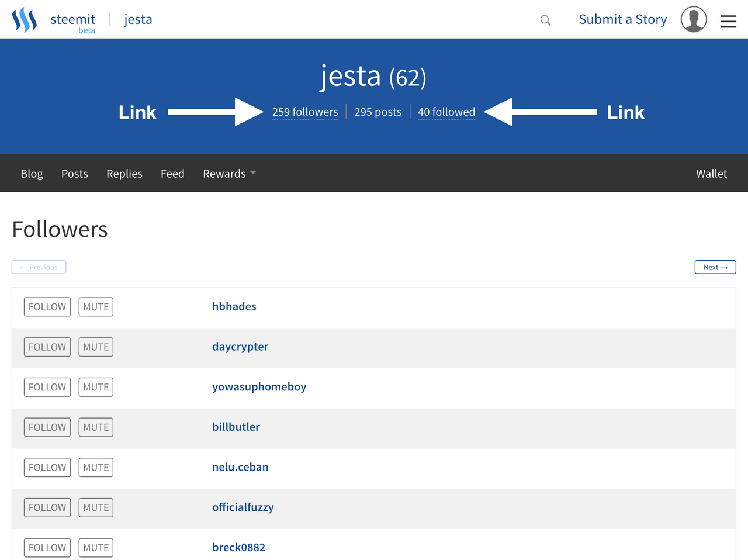Open the search magnifier icon
The width and height of the screenshot is (748, 560).
(545, 20)
